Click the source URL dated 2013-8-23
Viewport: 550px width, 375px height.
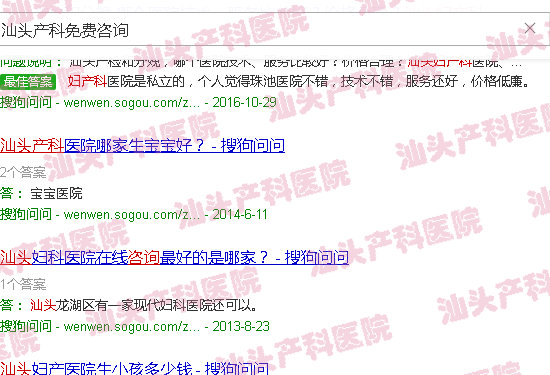pos(135,326)
